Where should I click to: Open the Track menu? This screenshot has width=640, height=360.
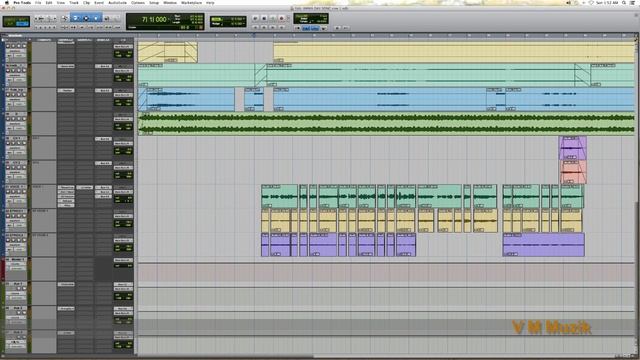click(x=74, y=2)
